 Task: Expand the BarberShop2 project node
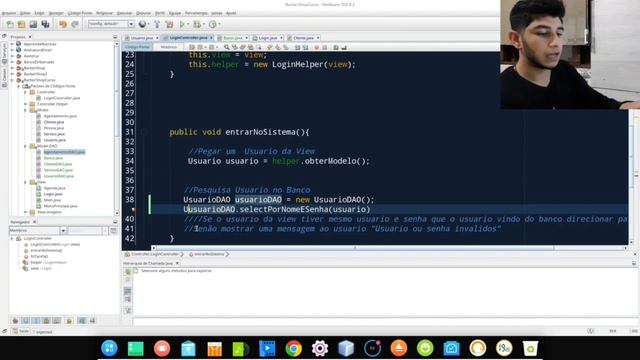(12, 74)
